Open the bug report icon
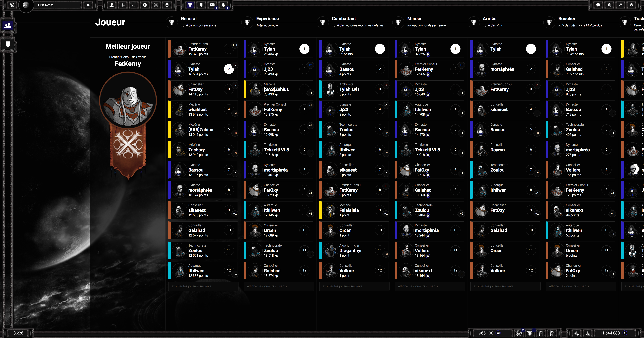 (x=609, y=5)
